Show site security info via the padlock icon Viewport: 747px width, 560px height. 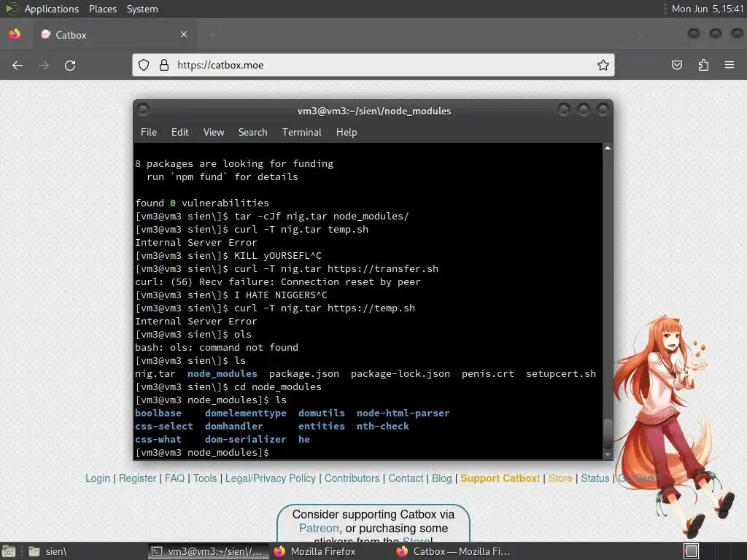pyautogui.click(x=164, y=65)
